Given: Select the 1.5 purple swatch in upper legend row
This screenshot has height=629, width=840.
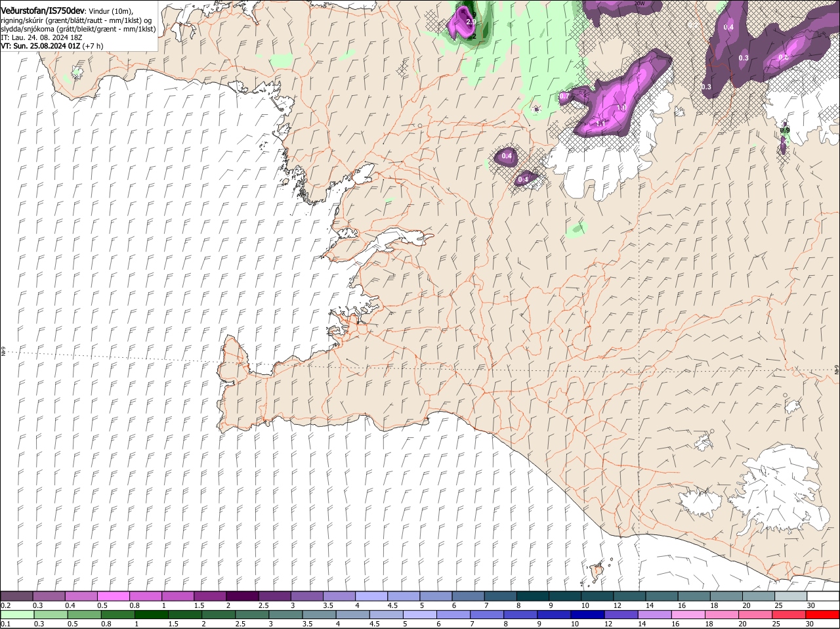Looking at the screenshot, I should (210, 596).
